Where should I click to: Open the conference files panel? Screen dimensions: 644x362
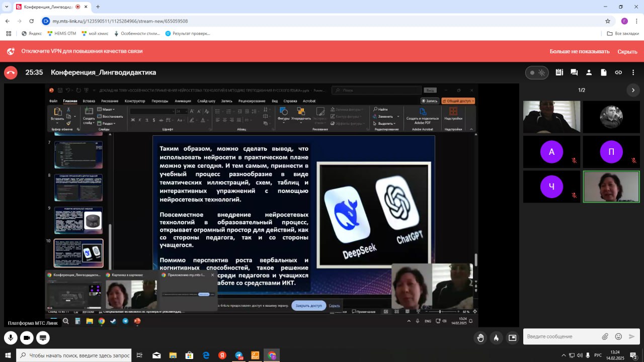[604, 72]
